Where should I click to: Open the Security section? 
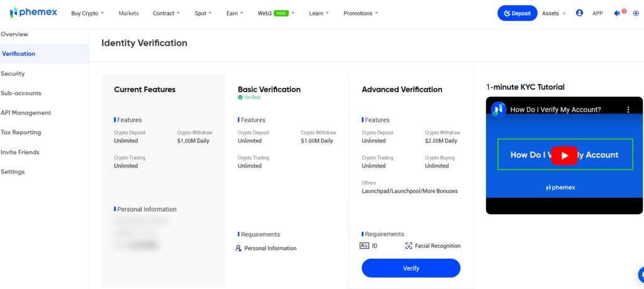click(x=13, y=74)
